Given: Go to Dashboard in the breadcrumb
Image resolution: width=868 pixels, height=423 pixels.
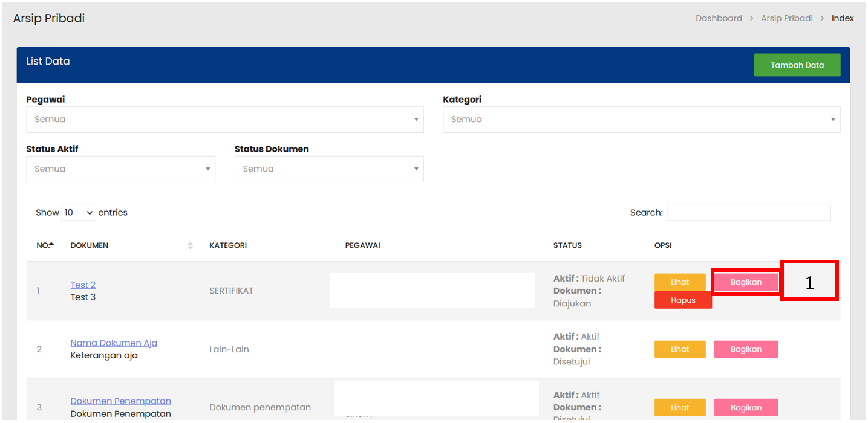Looking at the screenshot, I should click(719, 18).
